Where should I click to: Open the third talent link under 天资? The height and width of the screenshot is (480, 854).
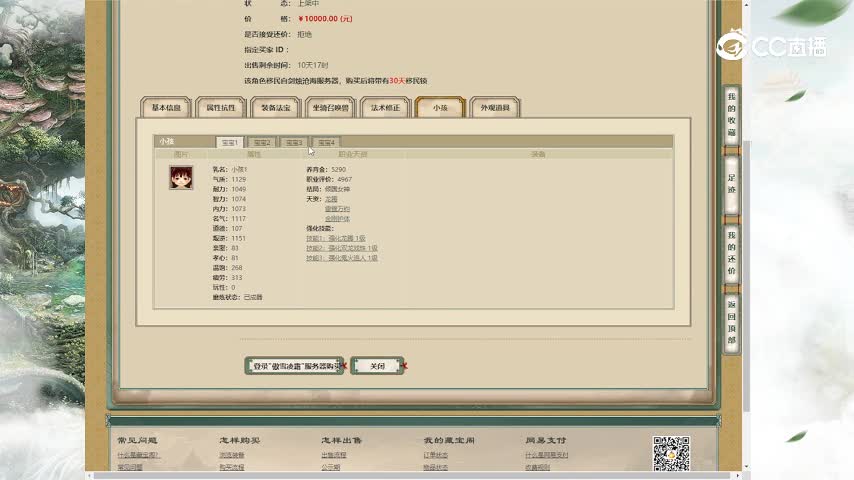tap(337, 218)
